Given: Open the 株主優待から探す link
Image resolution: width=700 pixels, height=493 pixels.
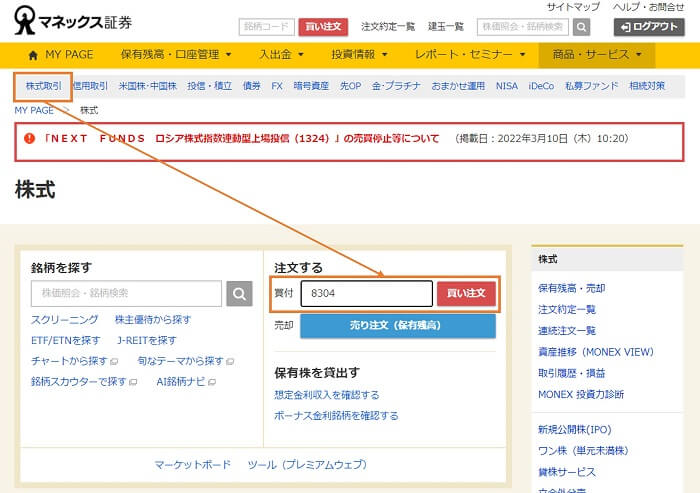Looking at the screenshot, I should pyautogui.click(x=153, y=320).
